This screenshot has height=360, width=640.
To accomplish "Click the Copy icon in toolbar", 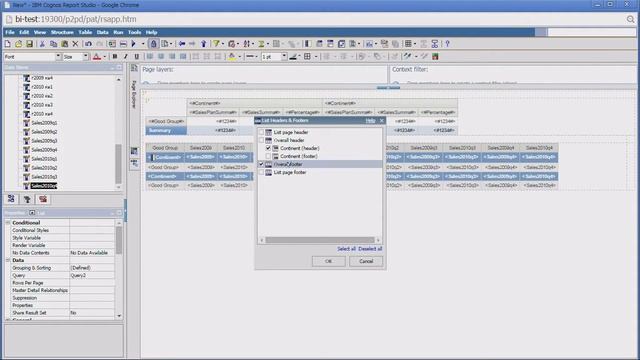I will click(53, 44).
